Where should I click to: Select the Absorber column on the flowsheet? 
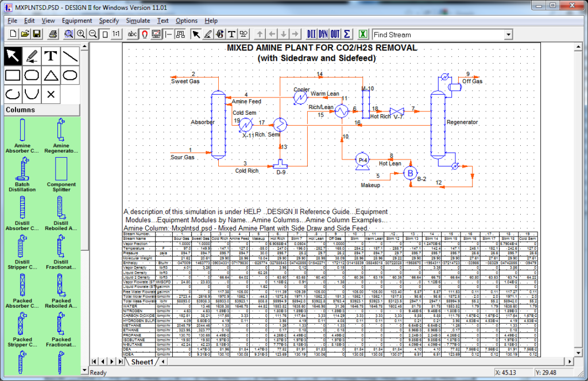218,125
